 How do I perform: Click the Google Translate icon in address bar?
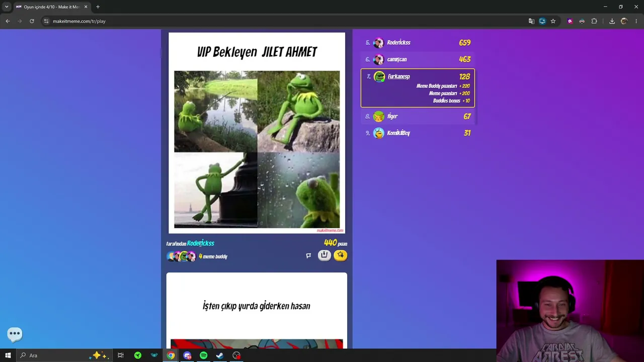tap(531, 21)
